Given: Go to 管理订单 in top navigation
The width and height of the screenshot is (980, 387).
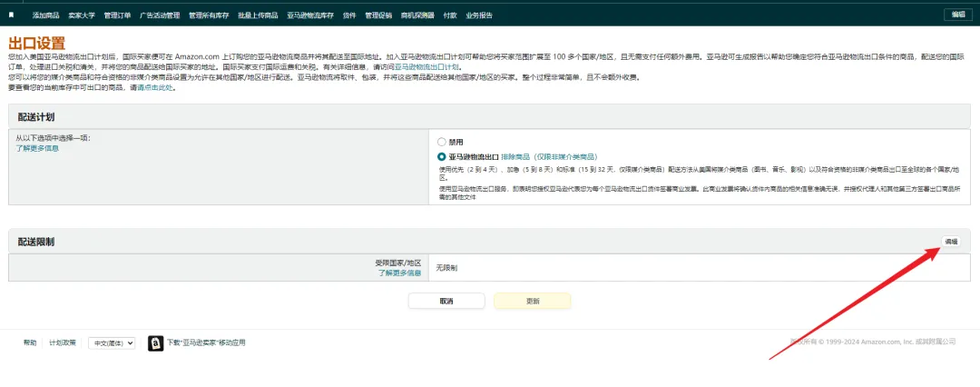Looking at the screenshot, I should click(117, 15).
